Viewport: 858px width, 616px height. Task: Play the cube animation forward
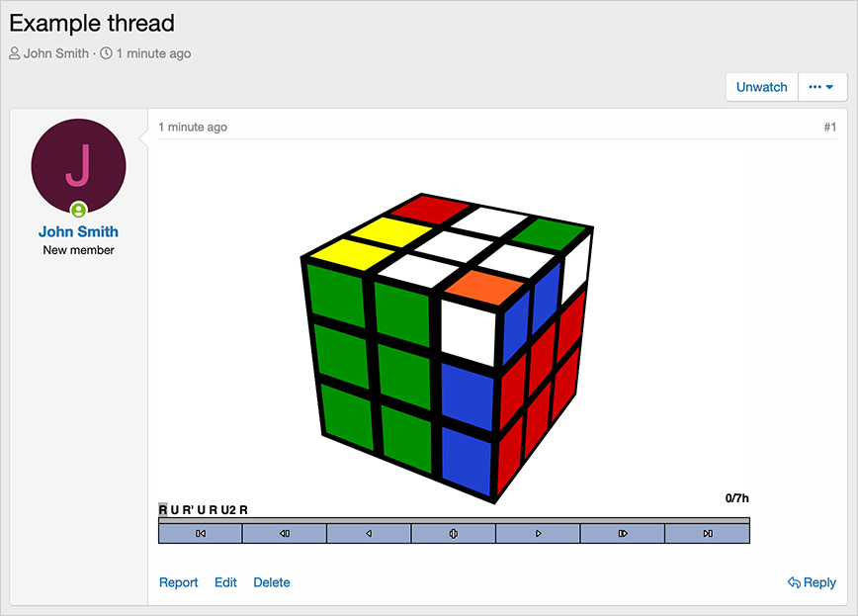pos(538,534)
